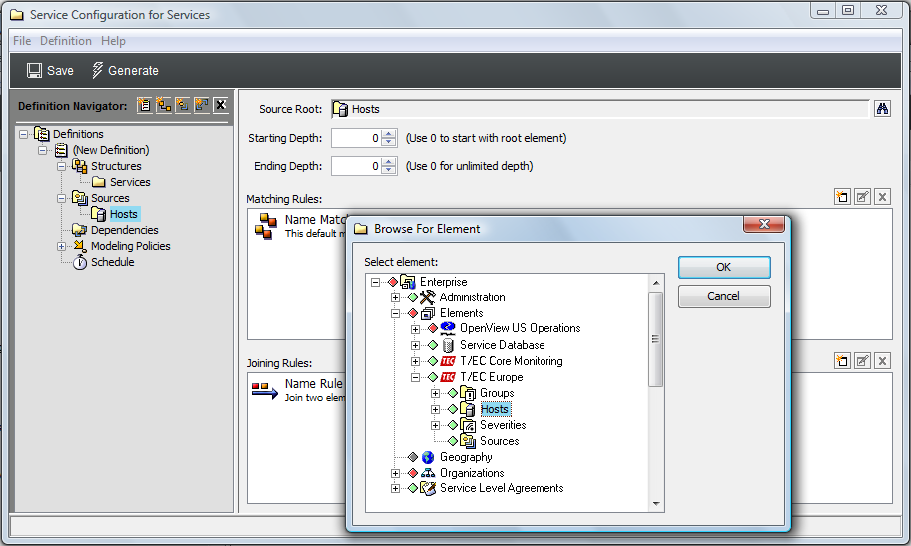911x546 pixels.
Task: Click the Schedule clock icon in navigator
Action: click(x=80, y=263)
